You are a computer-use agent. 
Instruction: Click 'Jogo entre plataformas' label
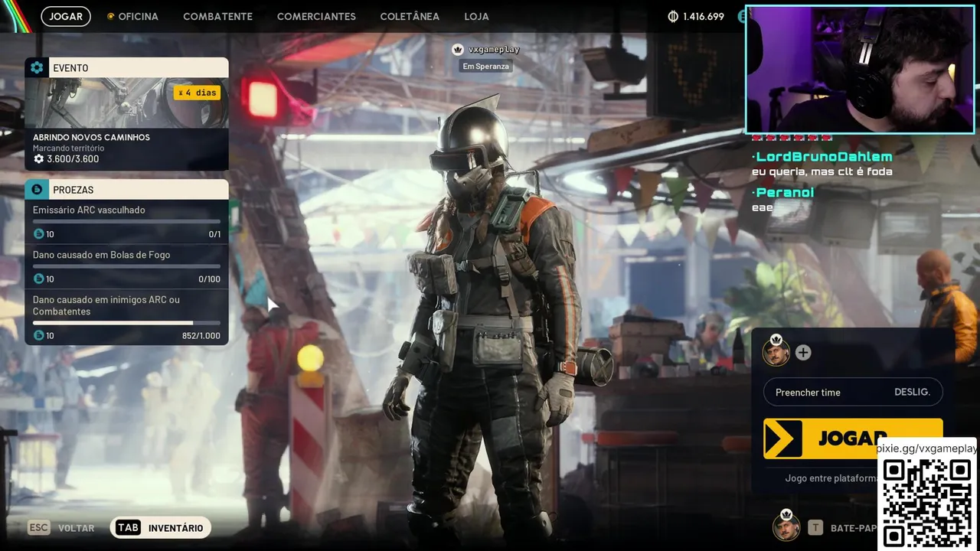tap(831, 478)
